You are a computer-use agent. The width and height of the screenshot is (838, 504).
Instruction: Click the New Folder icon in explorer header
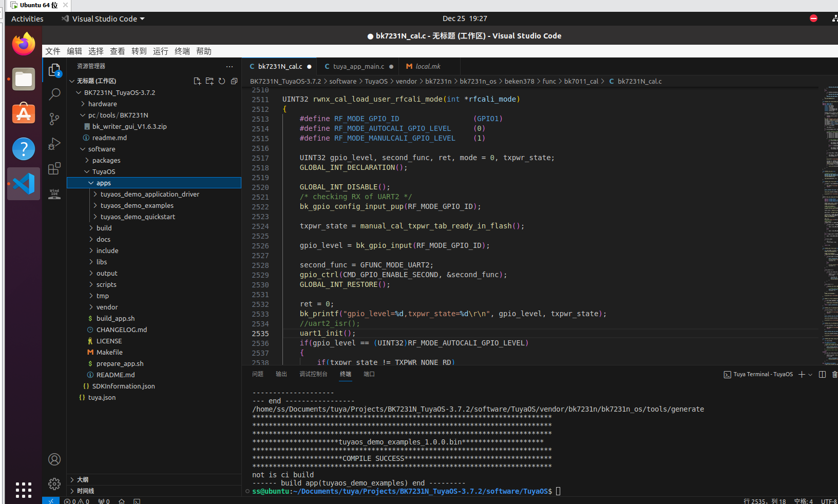tap(209, 81)
